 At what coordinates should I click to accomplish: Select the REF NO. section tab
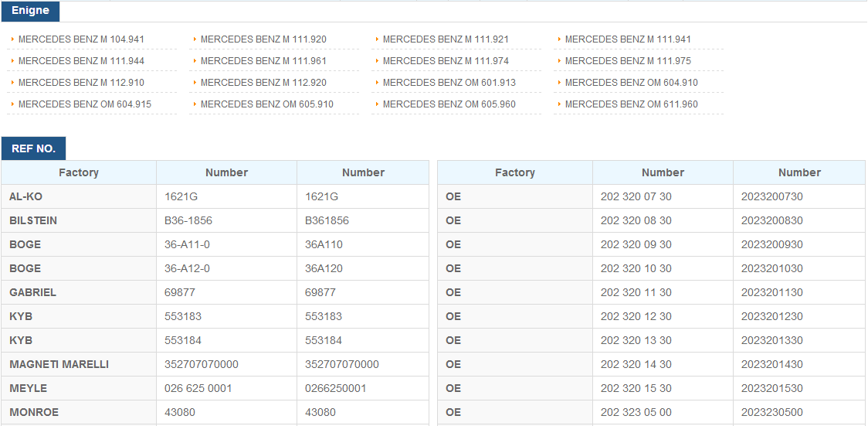click(x=34, y=148)
